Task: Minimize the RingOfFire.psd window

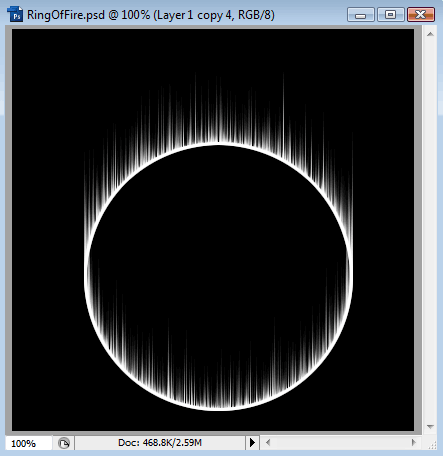Action: click(x=361, y=15)
